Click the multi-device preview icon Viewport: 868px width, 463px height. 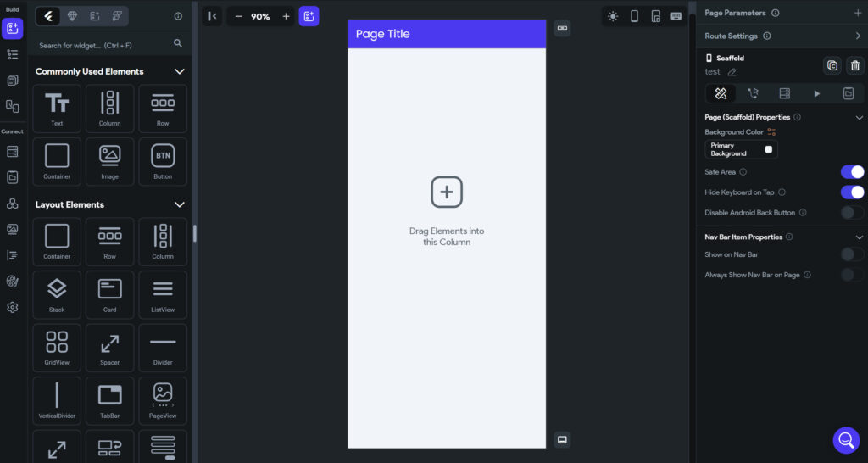click(x=656, y=16)
